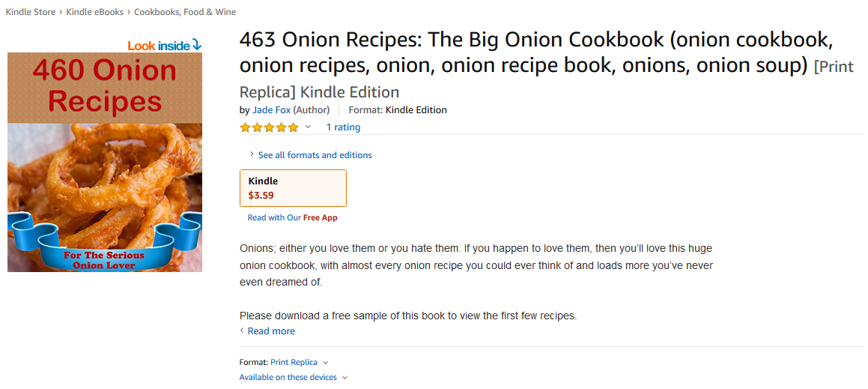
Task: Click the Look inside arrow badge
Action: [x=165, y=46]
